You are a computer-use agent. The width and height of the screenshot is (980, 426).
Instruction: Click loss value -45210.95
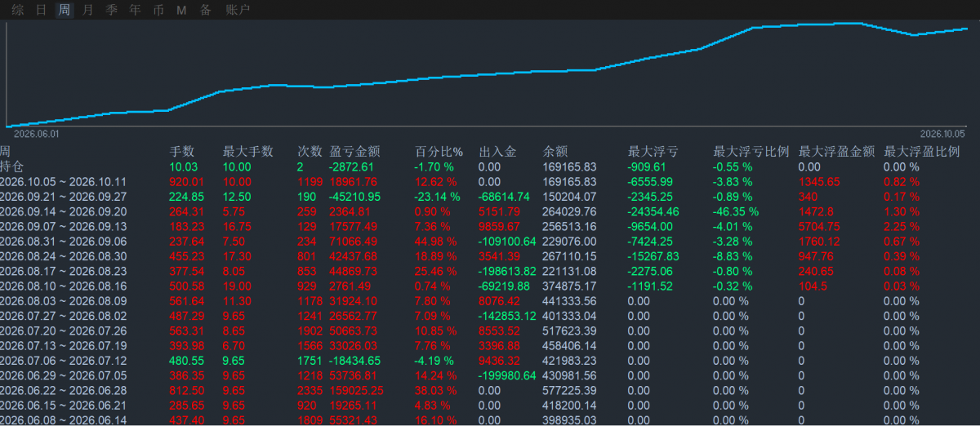tap(355, 197)
